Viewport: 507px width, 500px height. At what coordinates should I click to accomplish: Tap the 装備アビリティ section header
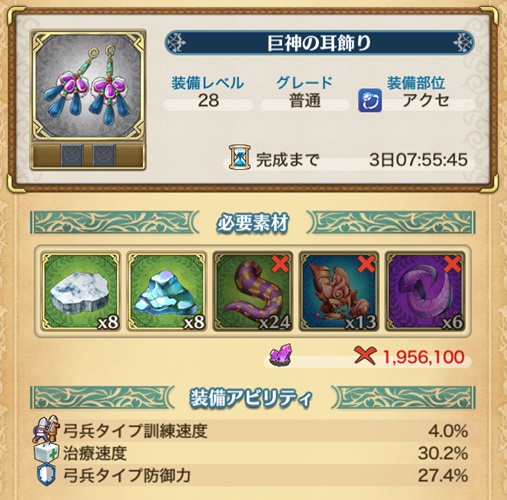coord(252,398)
